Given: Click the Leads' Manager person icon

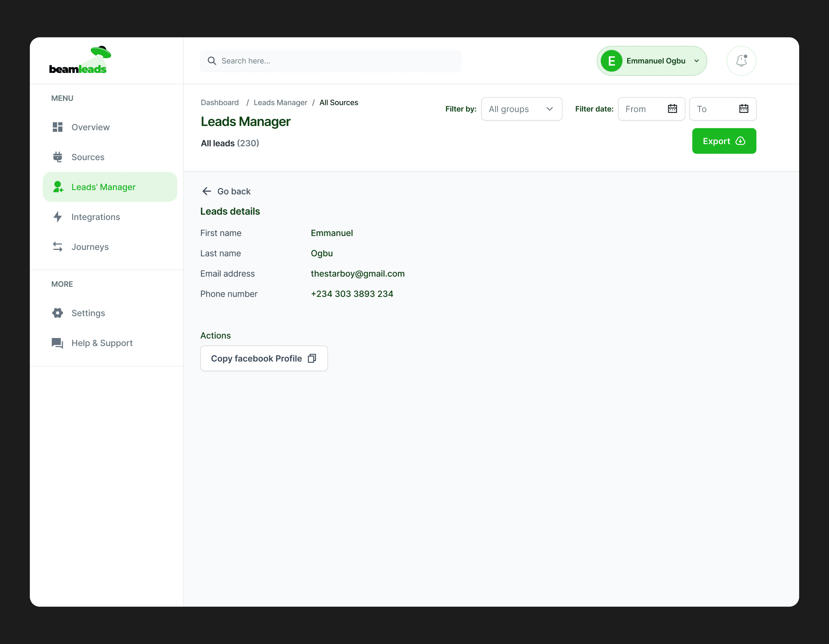Looking at the screenshot, I should [58, 187].
